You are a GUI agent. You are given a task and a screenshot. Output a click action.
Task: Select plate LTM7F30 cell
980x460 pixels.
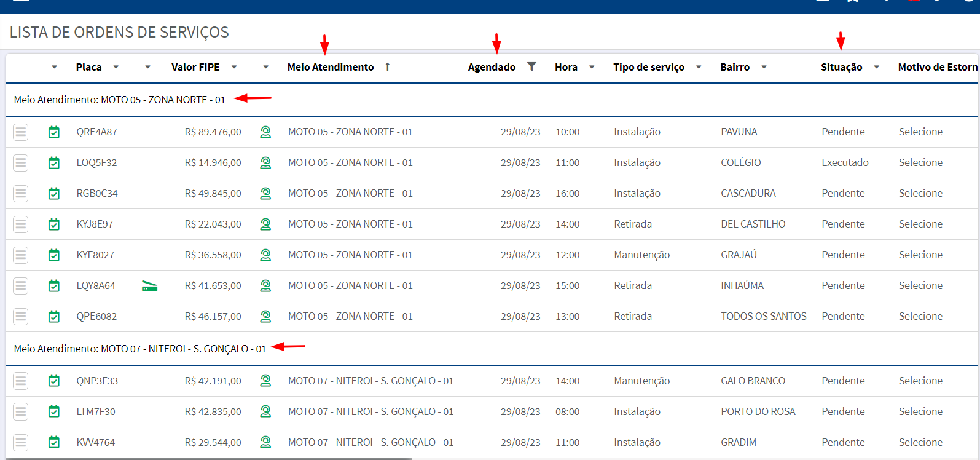click(x=96, y=411)
